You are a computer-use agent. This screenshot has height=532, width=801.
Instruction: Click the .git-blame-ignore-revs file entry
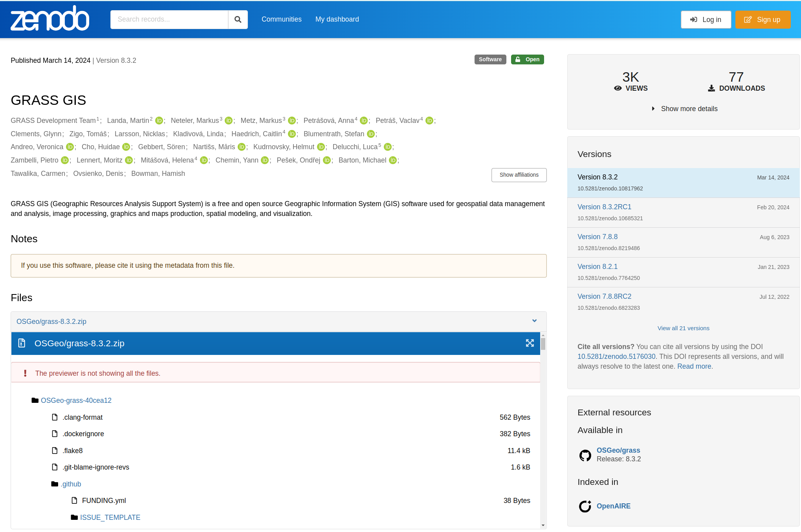[96, 467]
